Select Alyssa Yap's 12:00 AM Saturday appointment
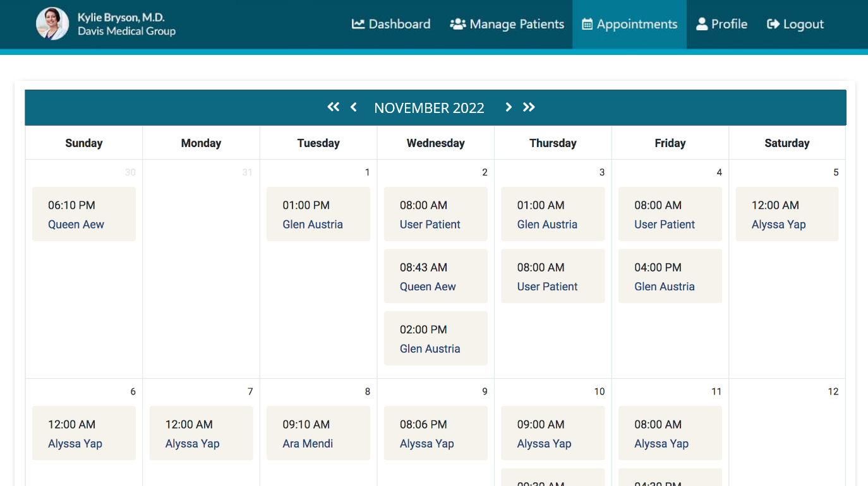868x486 pixels. click(787, 213)
